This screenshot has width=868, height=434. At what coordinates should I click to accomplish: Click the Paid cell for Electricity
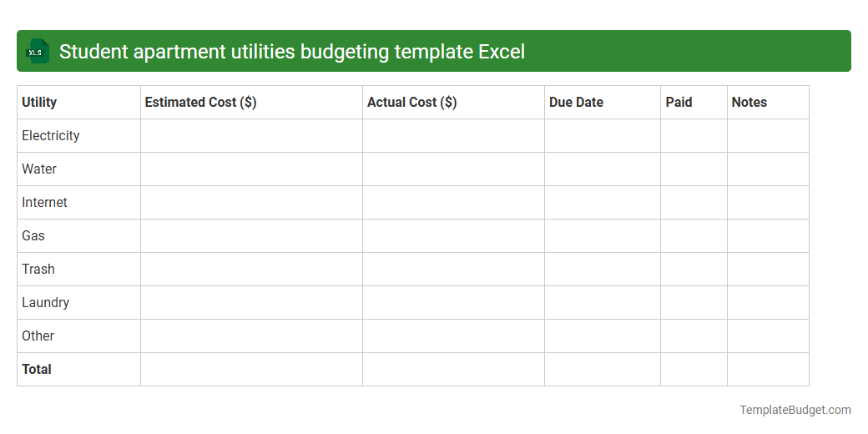(x=694, y=135)
